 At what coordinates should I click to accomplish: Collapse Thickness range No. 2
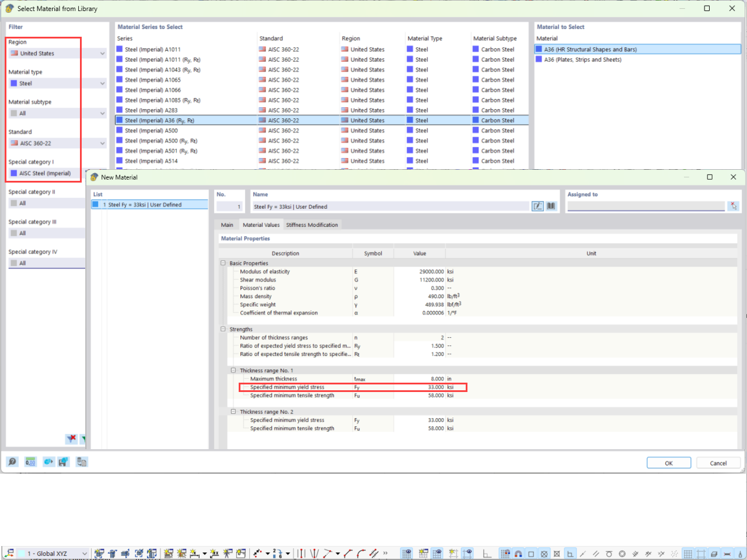[233, 411]
